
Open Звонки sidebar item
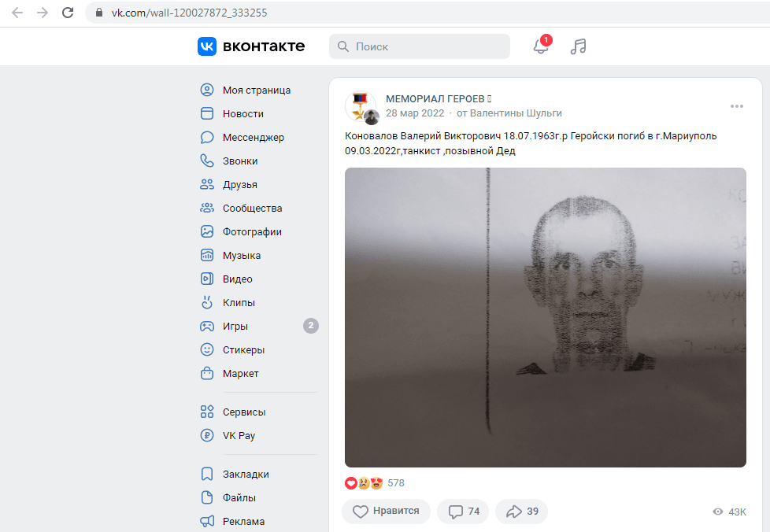pyautogui.click(x=240, y=161)
